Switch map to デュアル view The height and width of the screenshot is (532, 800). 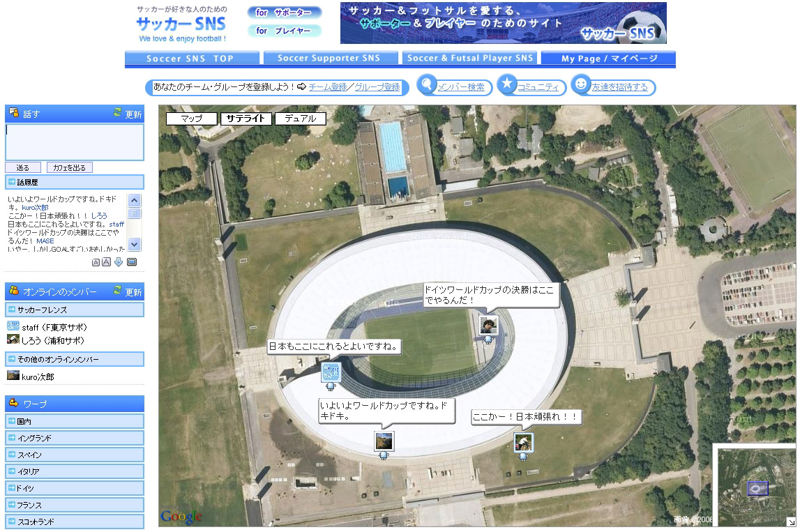300,119
